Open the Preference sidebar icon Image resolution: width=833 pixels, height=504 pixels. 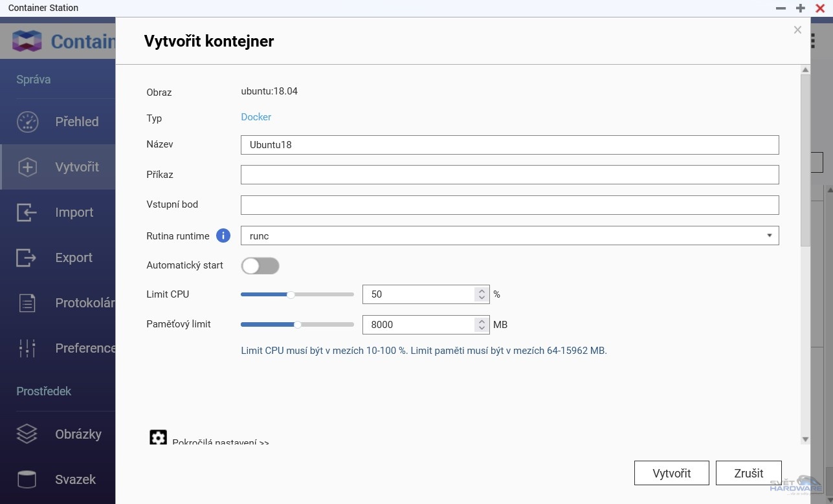[27, 348]
